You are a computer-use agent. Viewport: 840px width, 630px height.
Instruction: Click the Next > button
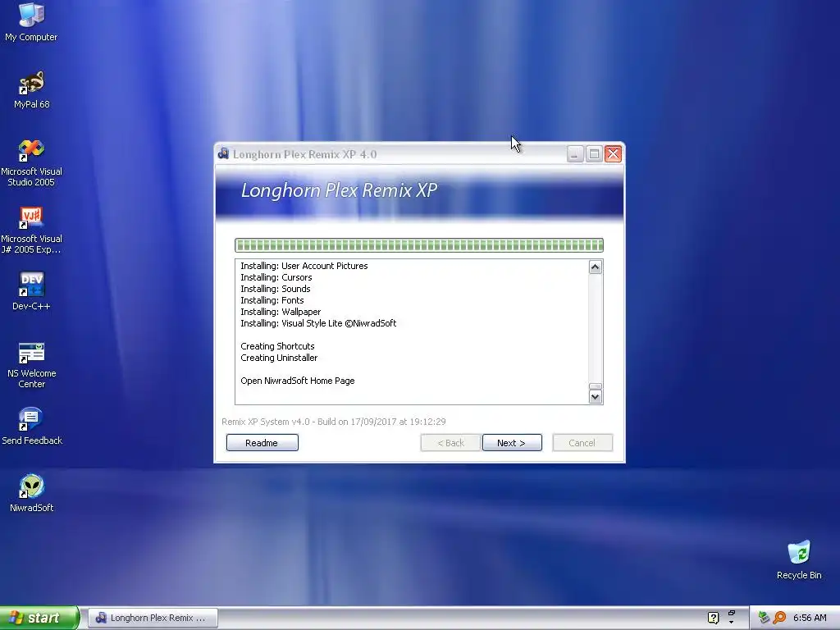tap(512, 442)
